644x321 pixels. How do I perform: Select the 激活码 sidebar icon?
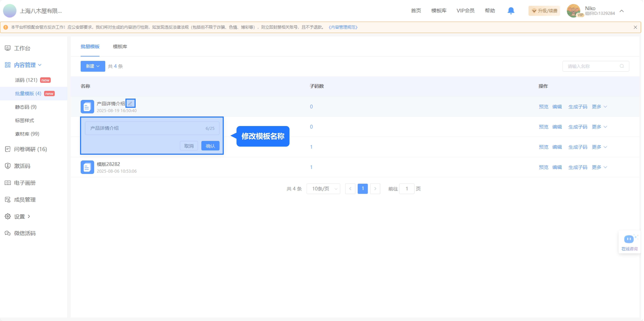pyautogui.click(x=8, y=166)
